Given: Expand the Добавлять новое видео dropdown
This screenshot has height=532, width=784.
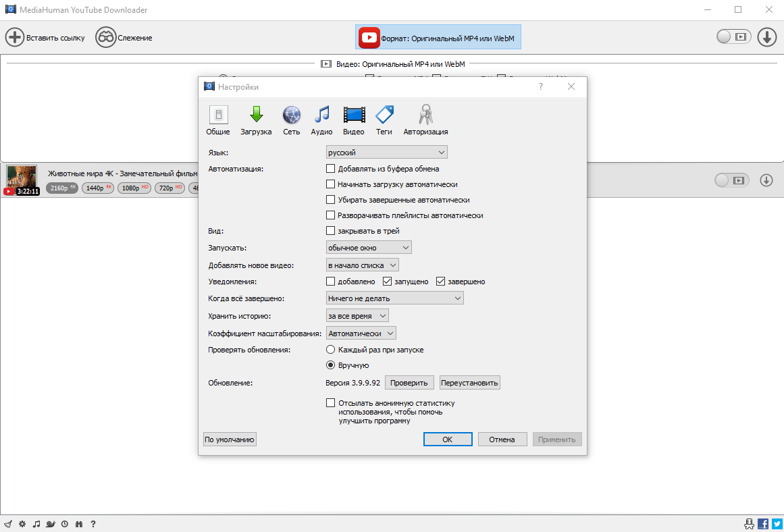Looking at the screenshot, I should (362, 265).
